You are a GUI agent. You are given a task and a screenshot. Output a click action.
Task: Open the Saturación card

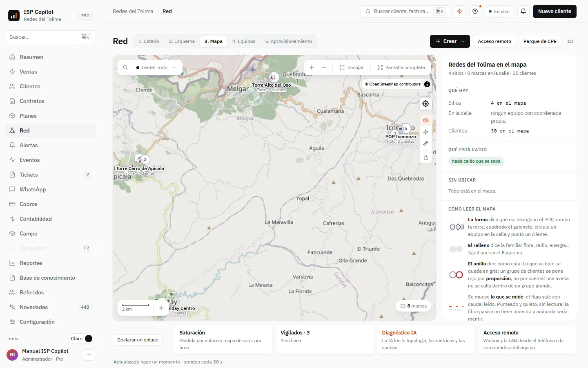[x=223, y=340]
